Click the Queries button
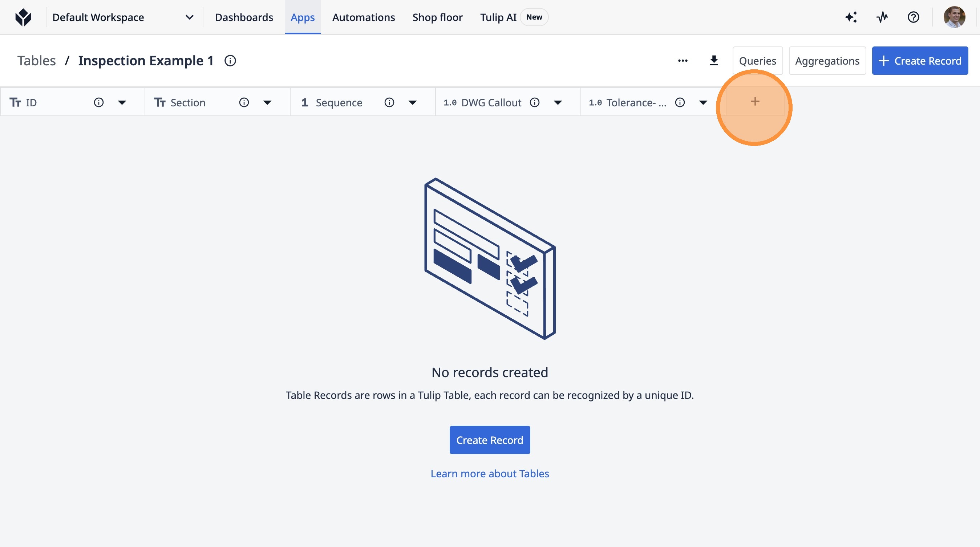The width and height of the screenshot is (980, 547). tap(757, 61)
